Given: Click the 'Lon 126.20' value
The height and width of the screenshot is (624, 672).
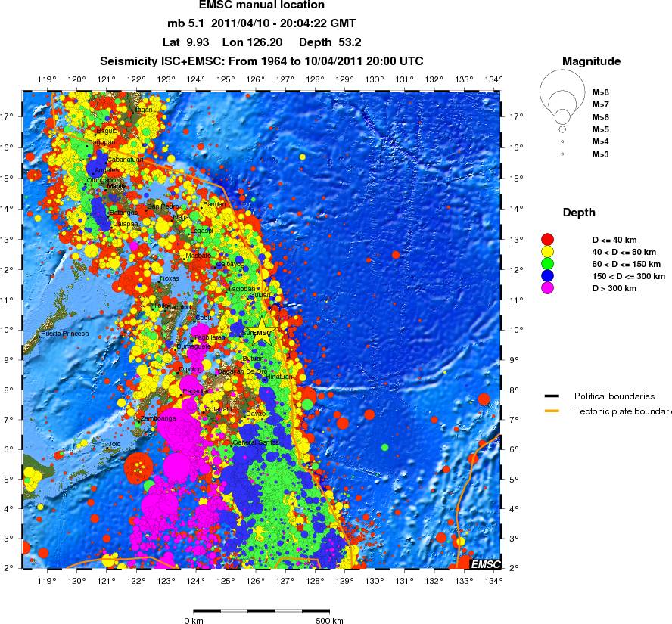Looking at the screenshot, I should coord(253,42).
